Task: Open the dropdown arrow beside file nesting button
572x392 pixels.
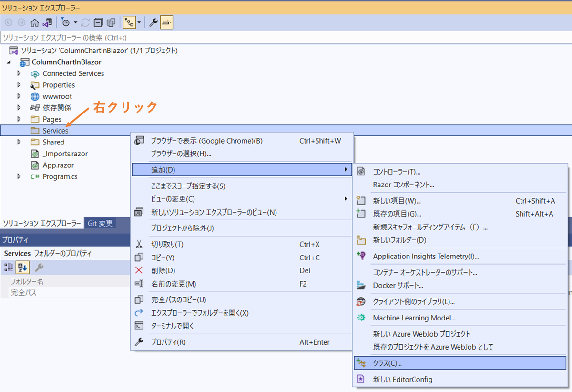Action: click(139, 22)
